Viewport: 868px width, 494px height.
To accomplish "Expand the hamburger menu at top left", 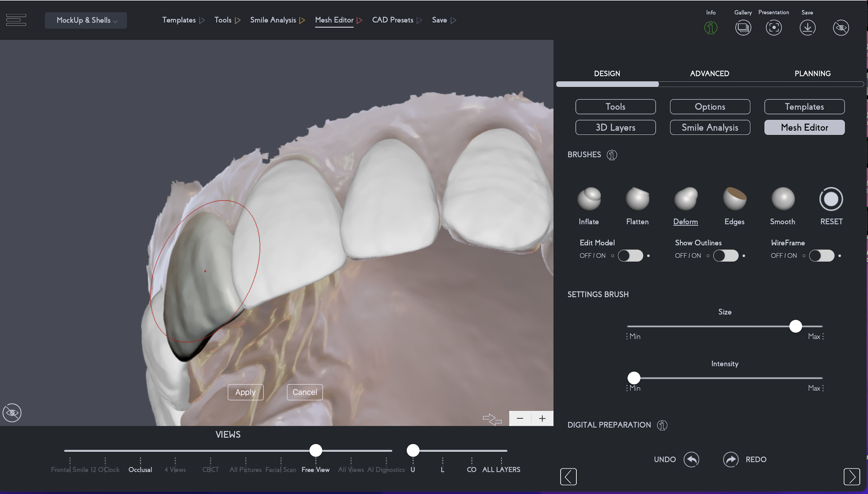I will click(x=16, y=20).
